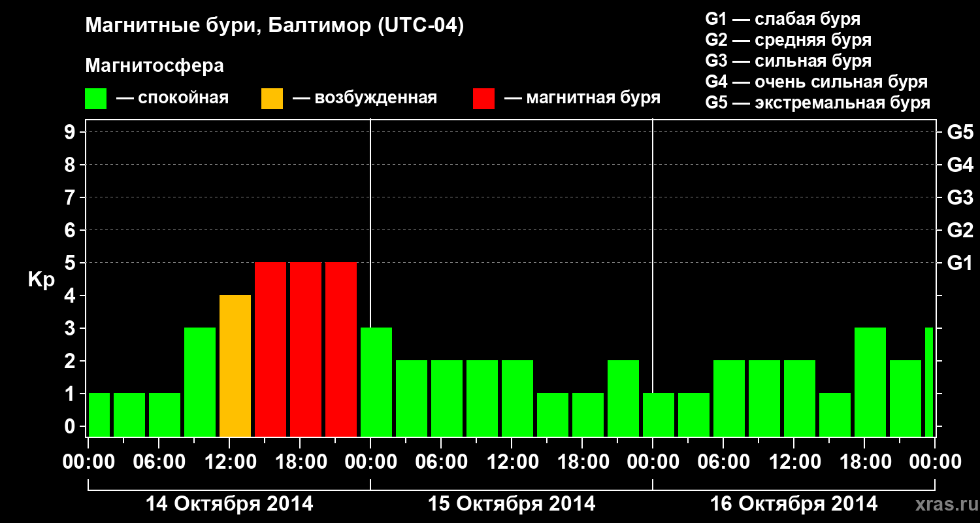
Task: Click the green Kp 3 bar starting 15 October
Action: pyautogui.click(x=376, y=382)
